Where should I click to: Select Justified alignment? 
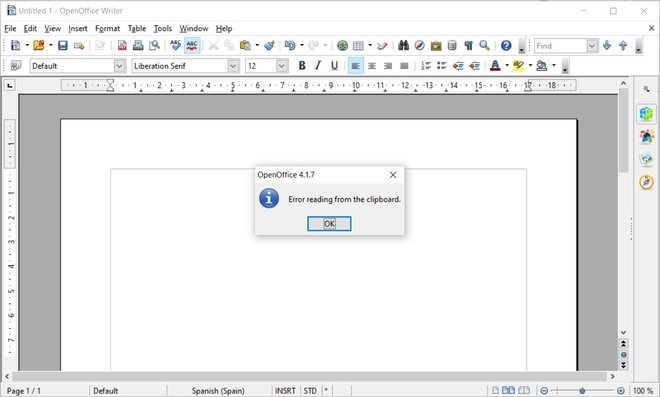click(404, 66)
